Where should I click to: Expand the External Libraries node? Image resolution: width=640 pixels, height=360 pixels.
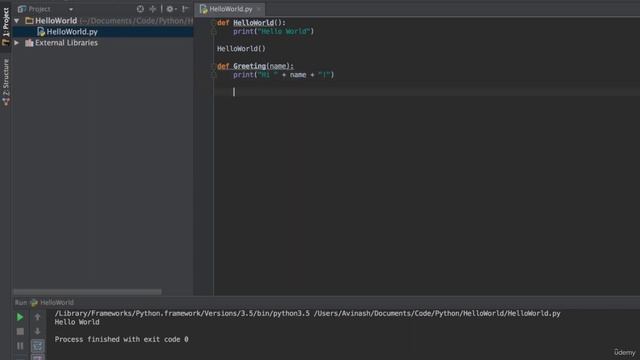coord(17,42)
